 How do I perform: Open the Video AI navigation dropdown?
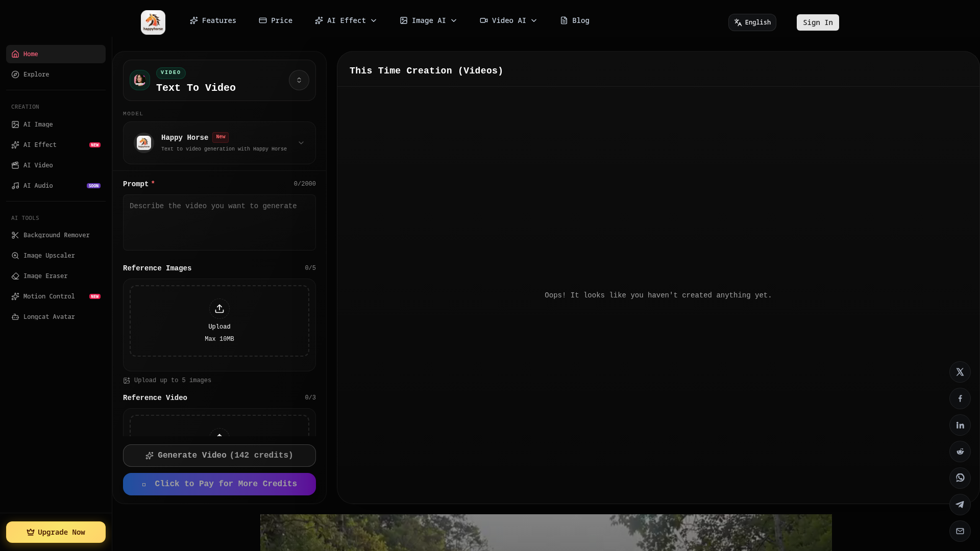coord(508,20)
